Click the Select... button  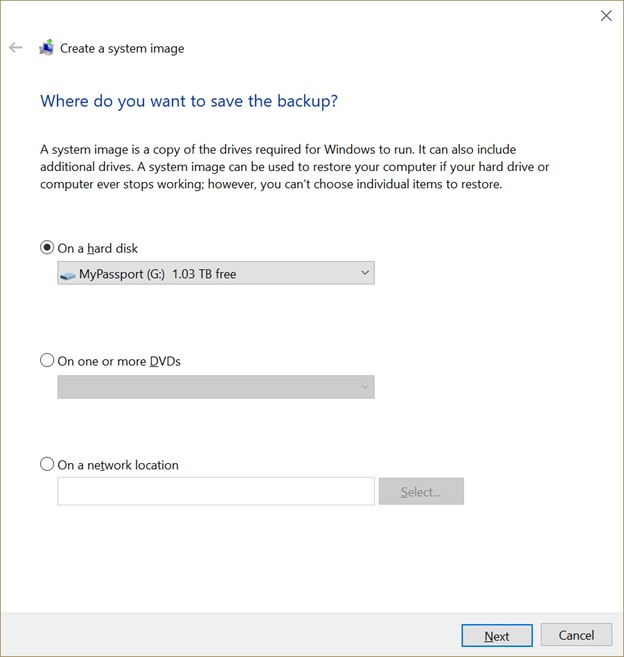click(421, 491)
